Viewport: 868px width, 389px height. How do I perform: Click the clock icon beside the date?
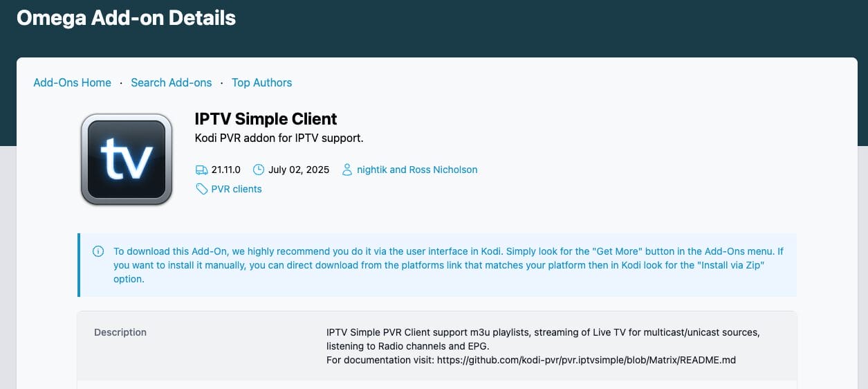(x=259, y=170)
